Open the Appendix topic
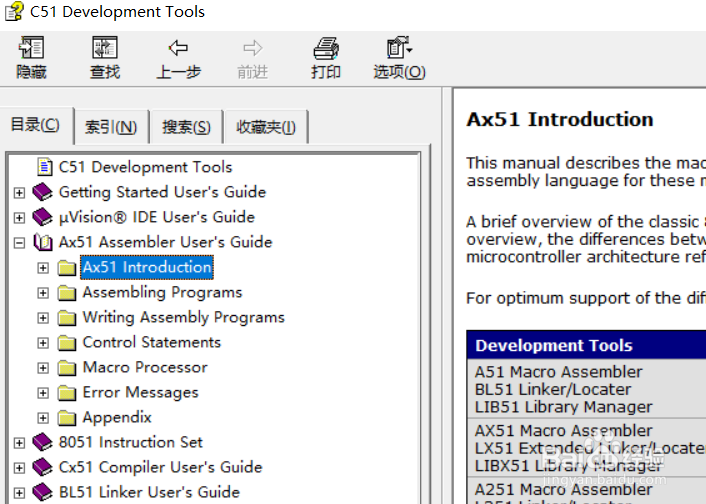Image resolution: width=706 pixels, height=504 pixels. (x=117, y=418)
